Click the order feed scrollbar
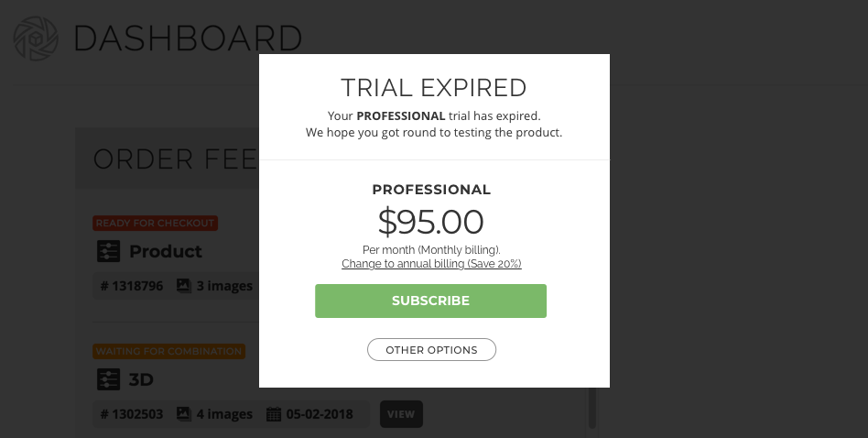Screen dimensions: 868x438 click(591, 407)
